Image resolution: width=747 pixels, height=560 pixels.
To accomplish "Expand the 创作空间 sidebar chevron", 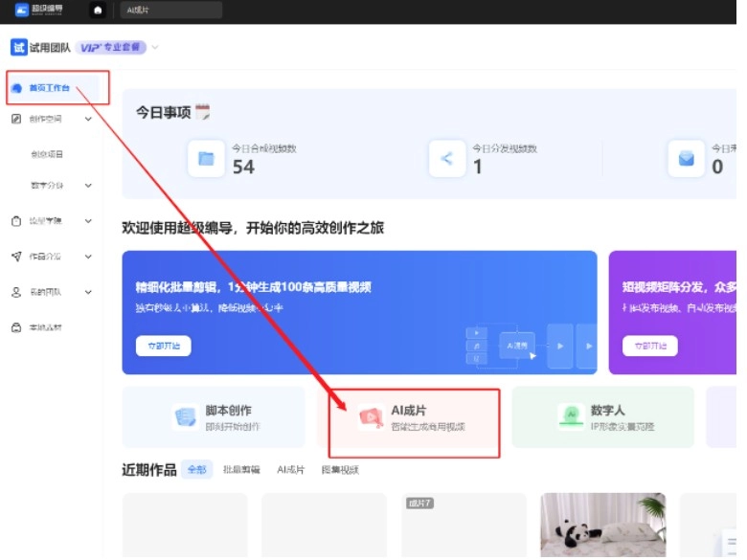I will [88, 120].
